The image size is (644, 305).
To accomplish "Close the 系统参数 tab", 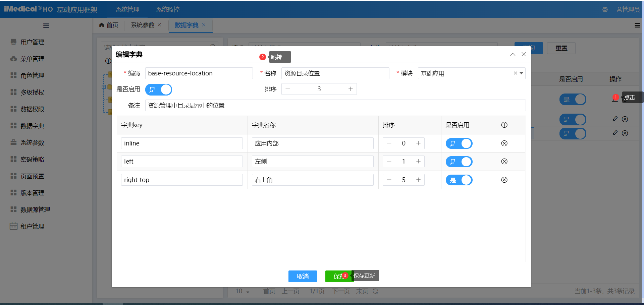I will 159,25.
